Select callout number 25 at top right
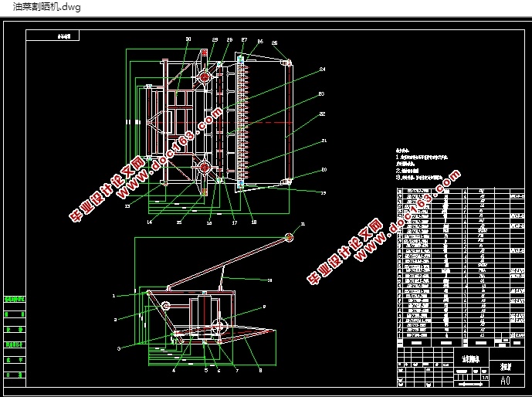 [274, 43]
